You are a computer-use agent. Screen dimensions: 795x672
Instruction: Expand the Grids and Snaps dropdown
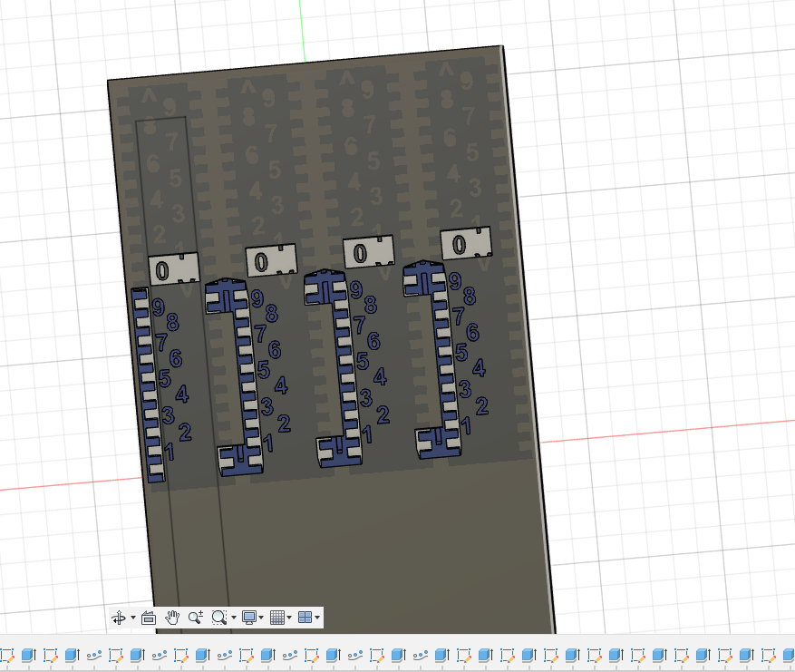click(x=290, y=617)
